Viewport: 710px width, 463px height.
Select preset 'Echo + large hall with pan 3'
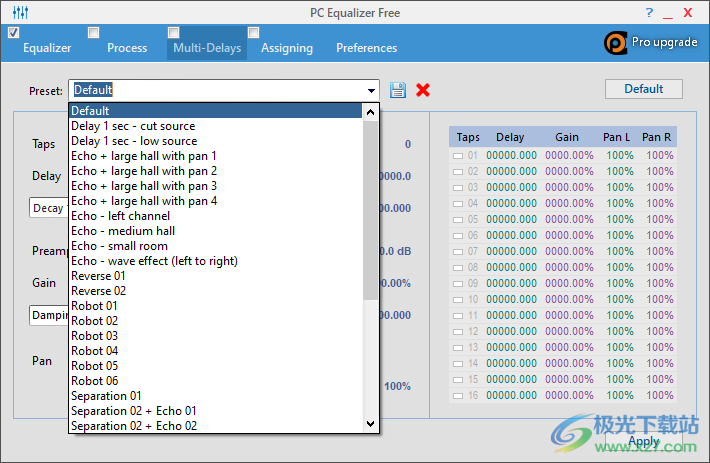pos(216,186)
